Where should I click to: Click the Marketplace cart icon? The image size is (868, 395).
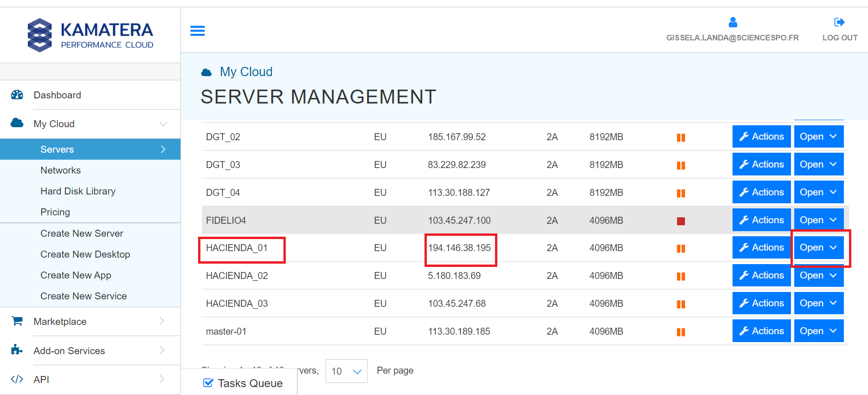click(x=17, y=321)
